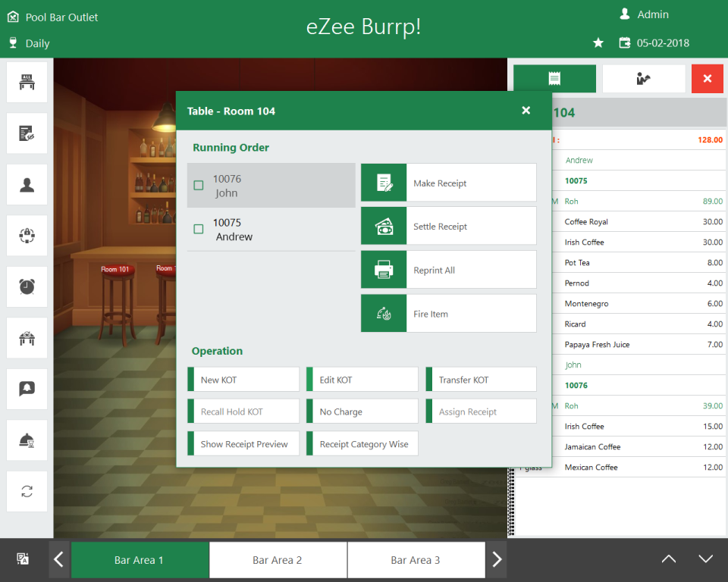Expand the next bar areas with the right chevron
728x582 pixels.
click(x=497, y=559)
